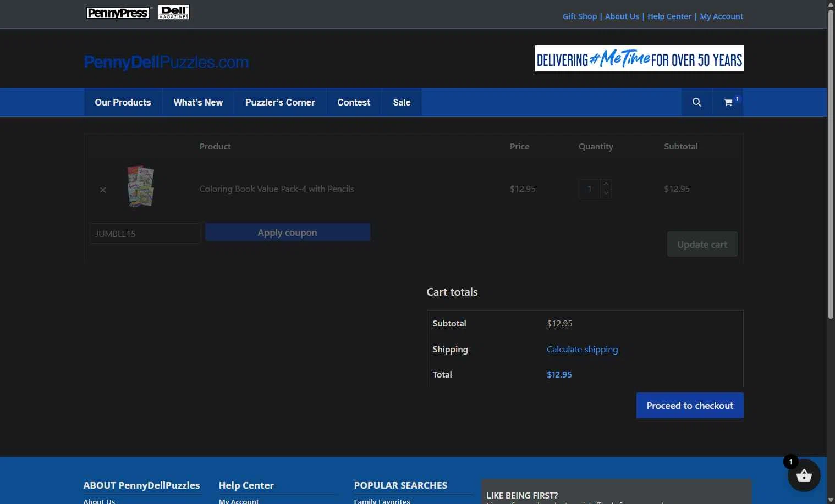Image resolution: width=835 pixels, height=504 pixels.
Task: Click the quantity input field
Action: (590, 189)
